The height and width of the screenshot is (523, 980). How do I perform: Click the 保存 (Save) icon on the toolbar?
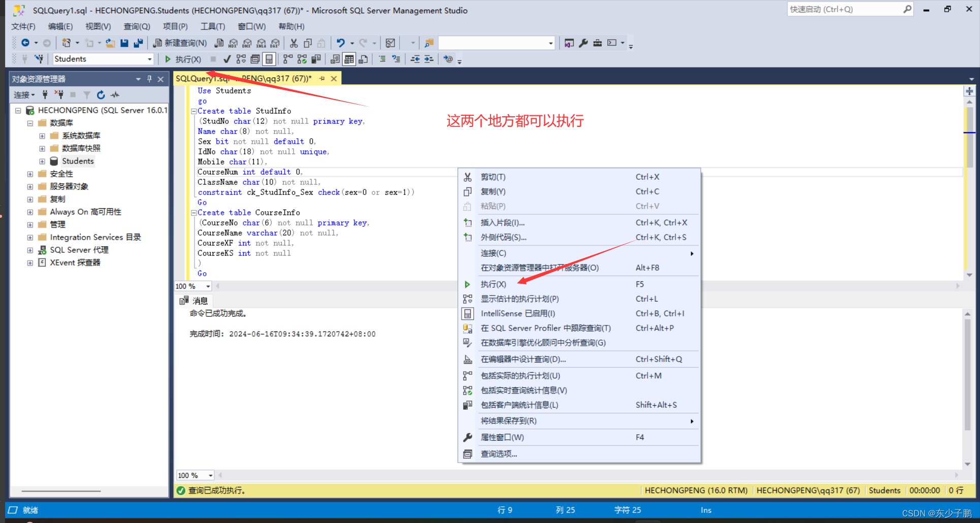click(x=124, y=43)
